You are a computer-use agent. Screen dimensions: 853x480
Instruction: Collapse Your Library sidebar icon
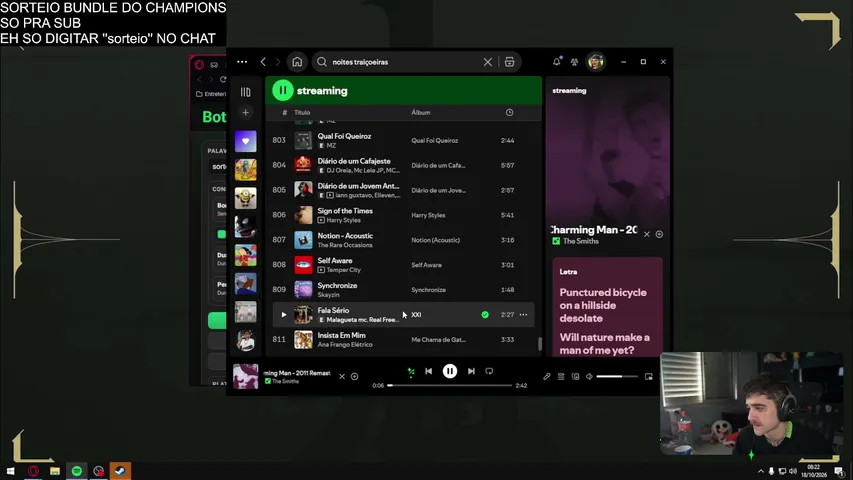245,92
